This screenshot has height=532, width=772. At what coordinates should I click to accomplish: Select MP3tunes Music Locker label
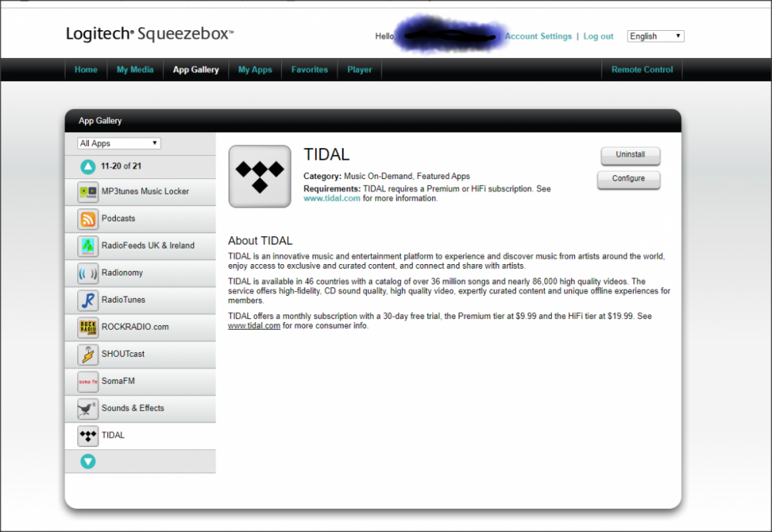point(145,191)
